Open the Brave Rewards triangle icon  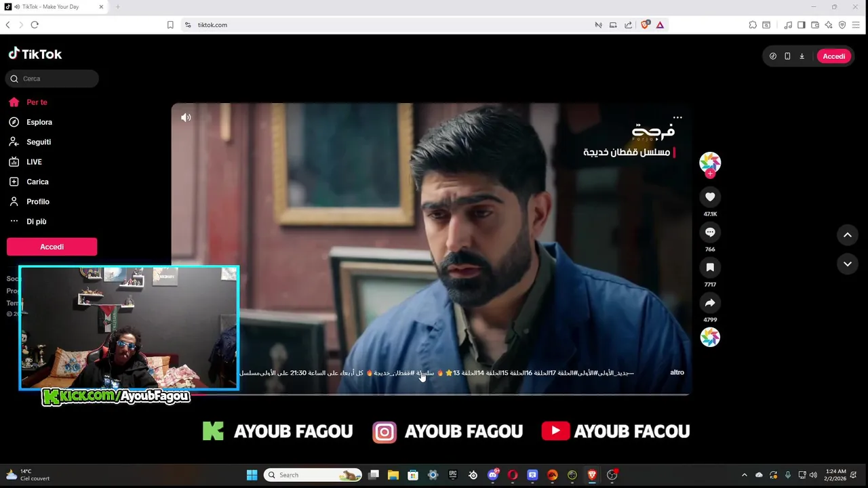tap(660, 24)
